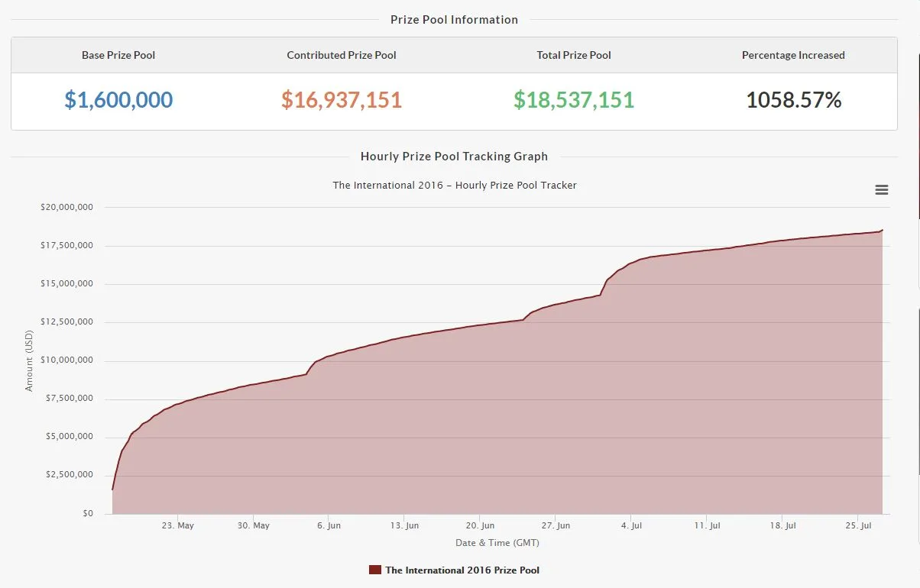The image size is (920, 588).
Task: Click the 30. May x-axis label
Action: (253, 525)
